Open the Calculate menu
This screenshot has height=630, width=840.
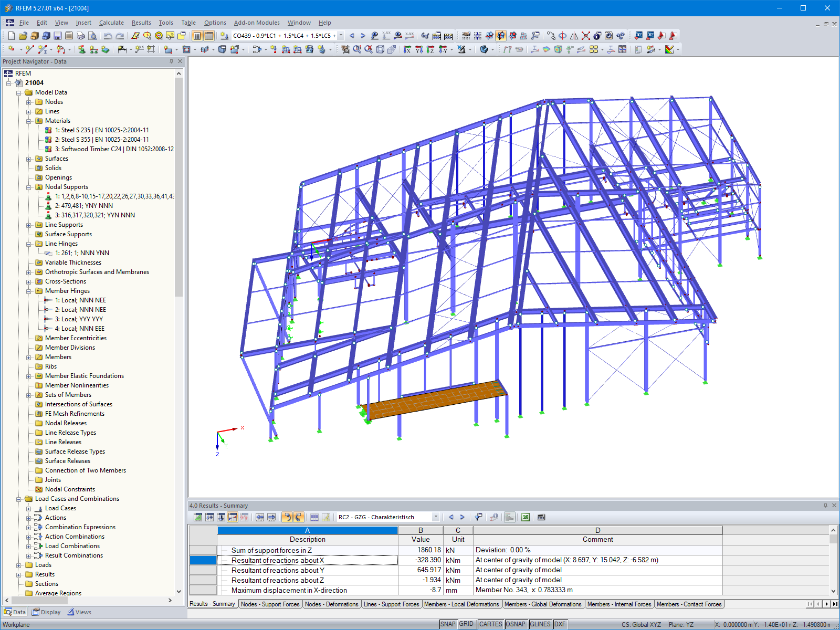tap(111, 23)
